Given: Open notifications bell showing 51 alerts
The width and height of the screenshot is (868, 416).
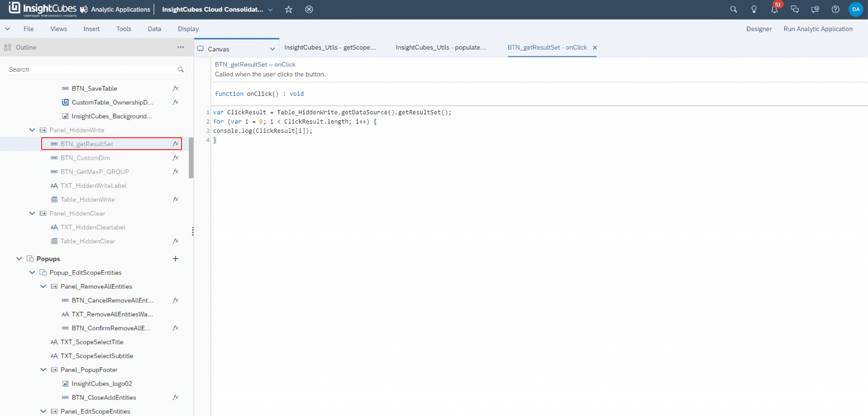Looking at the screenshot, I should coord(774,9).
